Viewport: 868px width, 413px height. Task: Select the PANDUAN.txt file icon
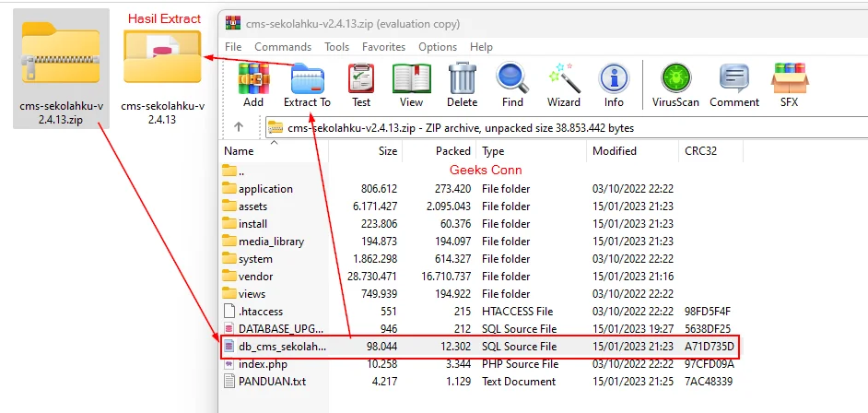click(x=229, y=382)
